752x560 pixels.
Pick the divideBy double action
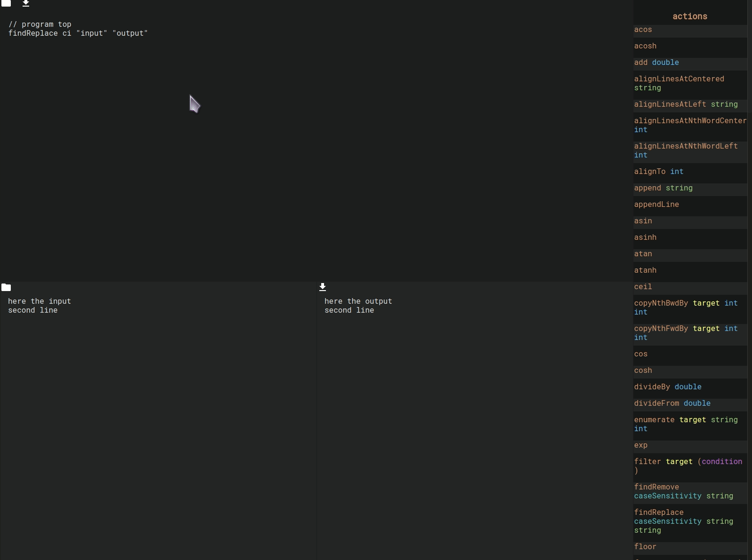point(667,387)
